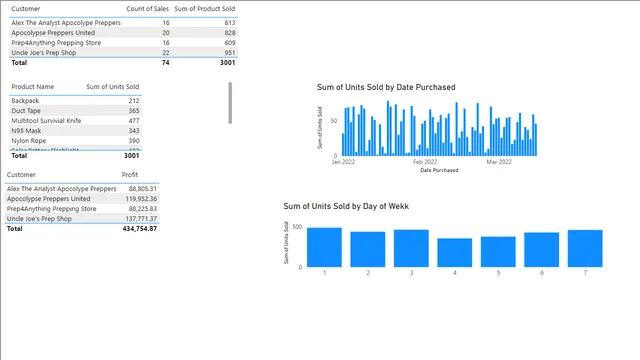Click the Feb 2022 axis label

point(425,162)
